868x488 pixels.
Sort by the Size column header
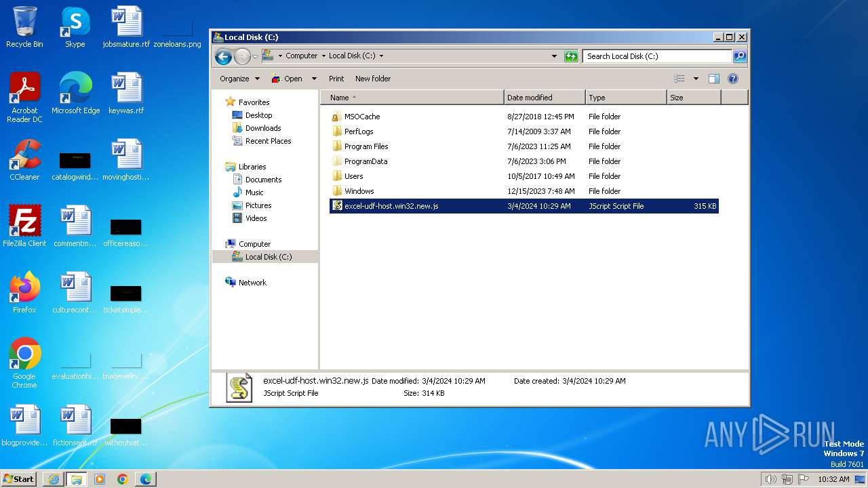coord(694,98)
